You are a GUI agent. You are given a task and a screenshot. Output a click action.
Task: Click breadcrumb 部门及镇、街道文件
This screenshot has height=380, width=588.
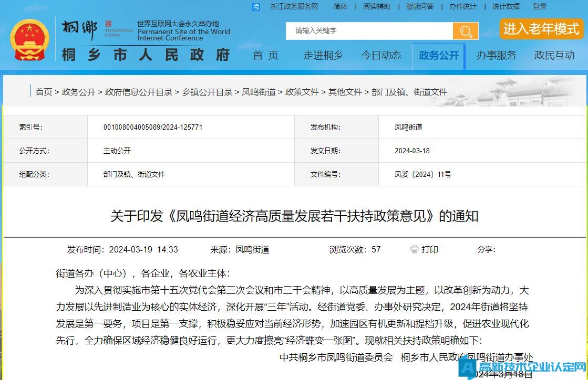(409, 92)
